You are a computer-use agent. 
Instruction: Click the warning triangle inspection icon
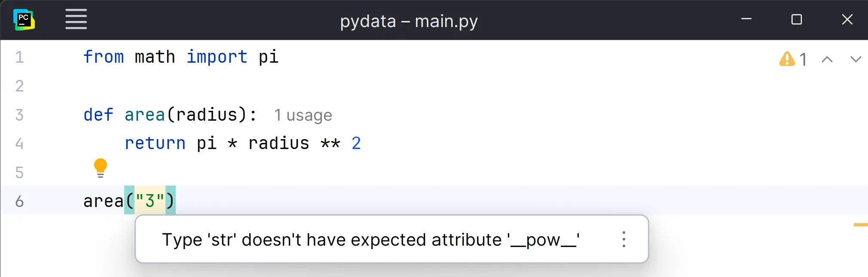coord(787,59)
